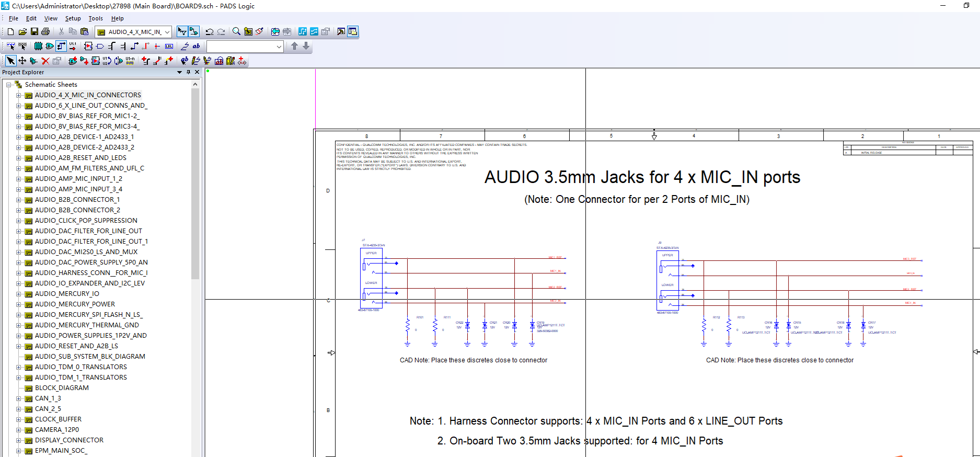Viewport: 980px width, 457px height.
Task: Click the Zoom magnifier icon
Action: tap(236, 32)
